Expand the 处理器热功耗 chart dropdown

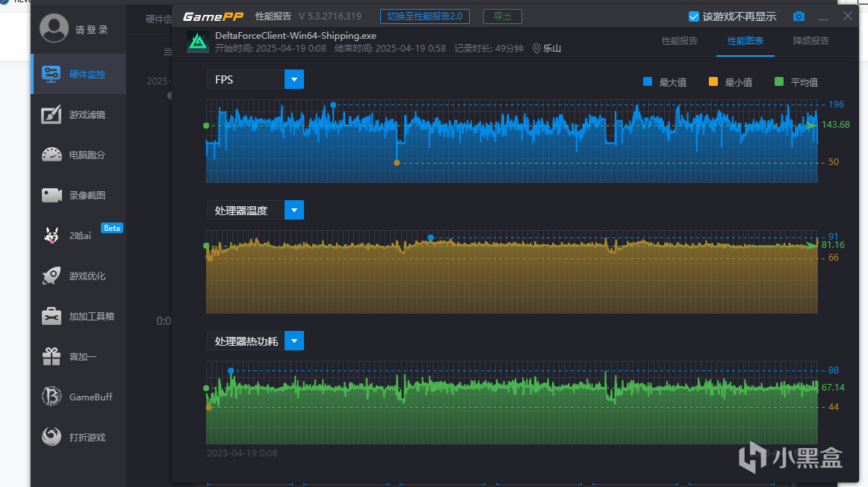pos(294,341)
